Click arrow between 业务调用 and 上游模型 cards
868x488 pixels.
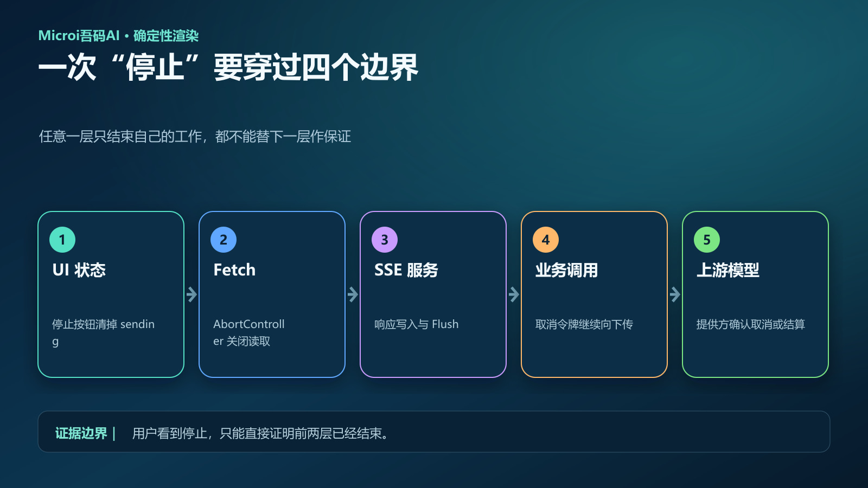(675, 294)
